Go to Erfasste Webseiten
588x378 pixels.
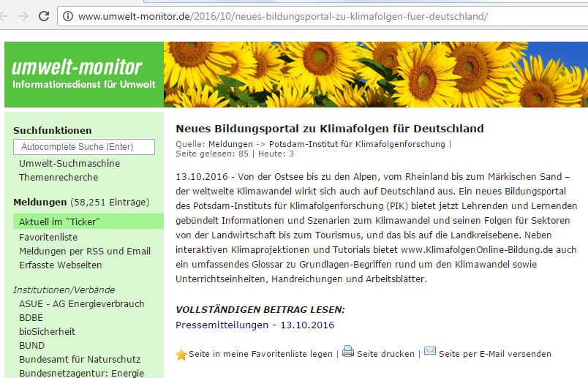[60, 265]
